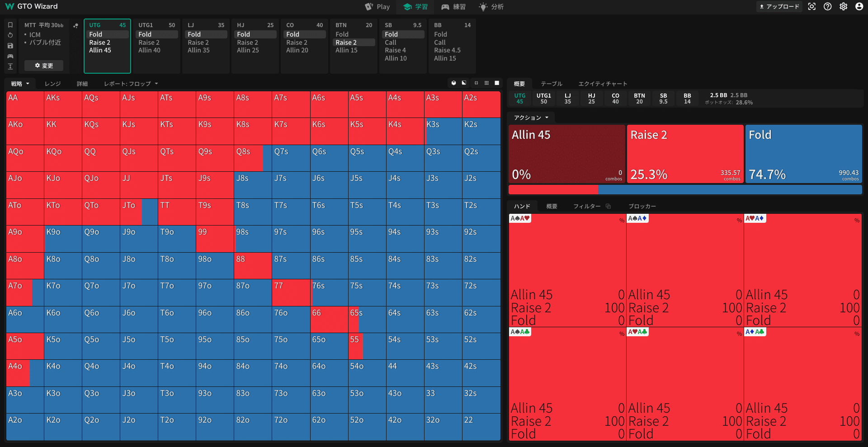Click the vertical expand/collapse height icon
Screen dimensions: 868x447
10,66
